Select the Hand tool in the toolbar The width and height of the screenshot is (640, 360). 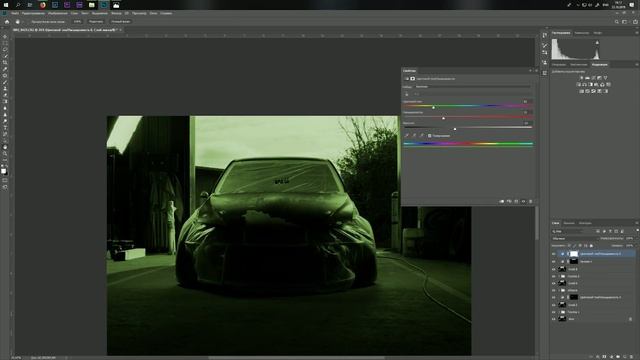[x=5, y=147]
